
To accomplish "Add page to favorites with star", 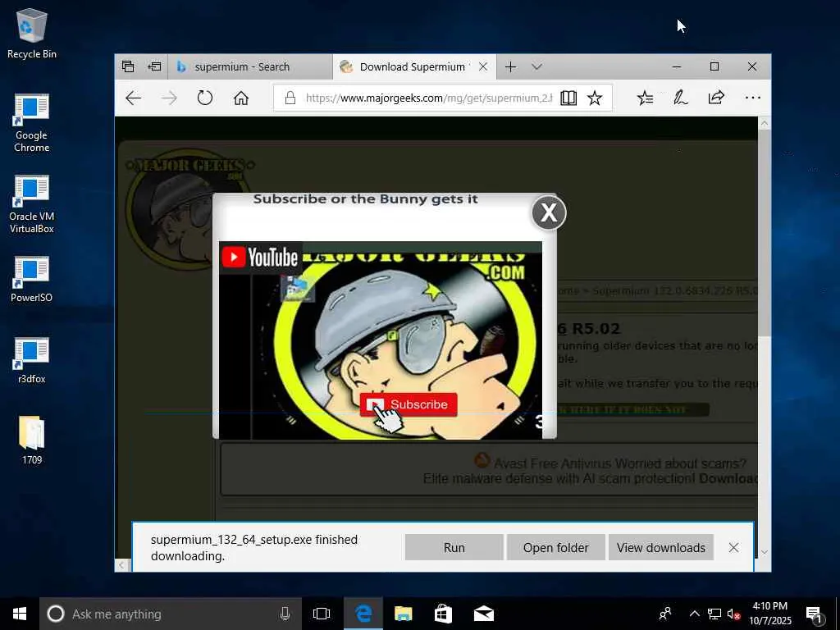I will click(595, 98).
